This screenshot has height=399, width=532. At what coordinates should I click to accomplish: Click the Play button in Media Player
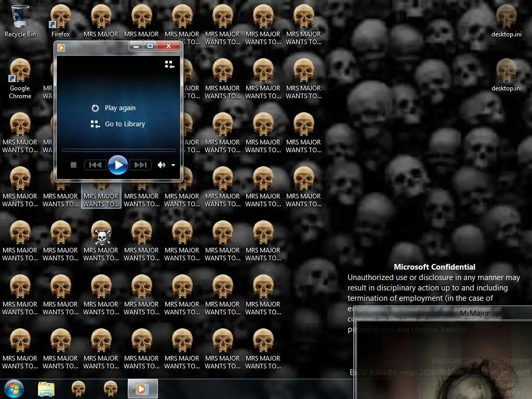point(118,165)
